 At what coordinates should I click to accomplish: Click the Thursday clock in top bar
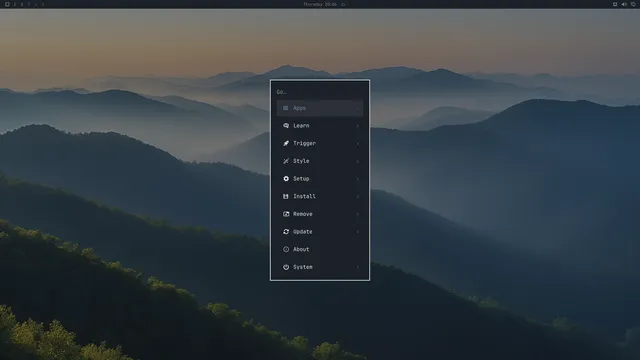320,4
